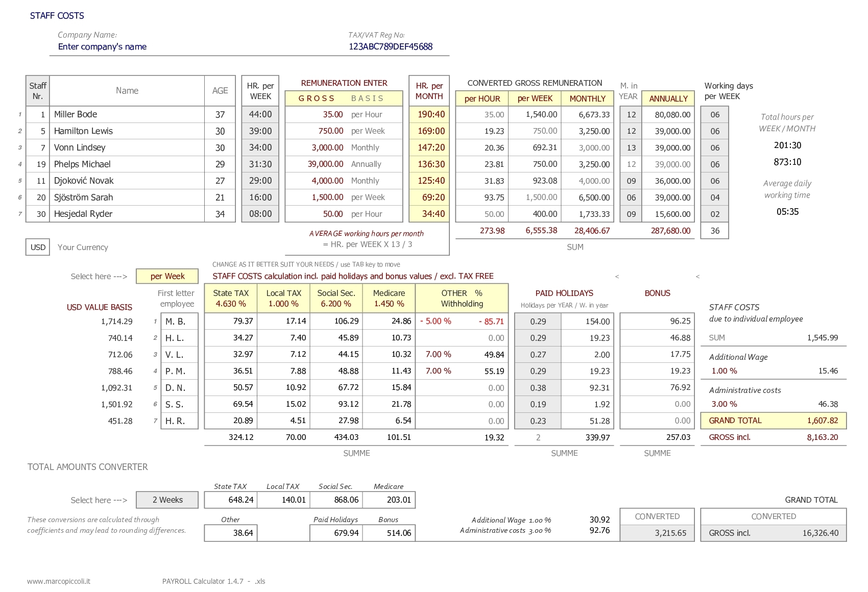
Task: Select the name cell 'Sjöström Sarah'
Action: pos(127,198)
